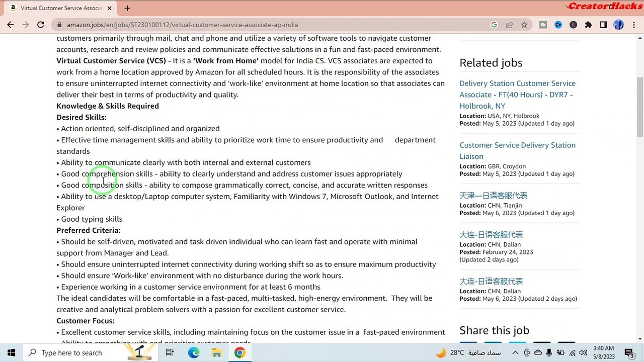Go back to the previous page

(x=11, y=25)
